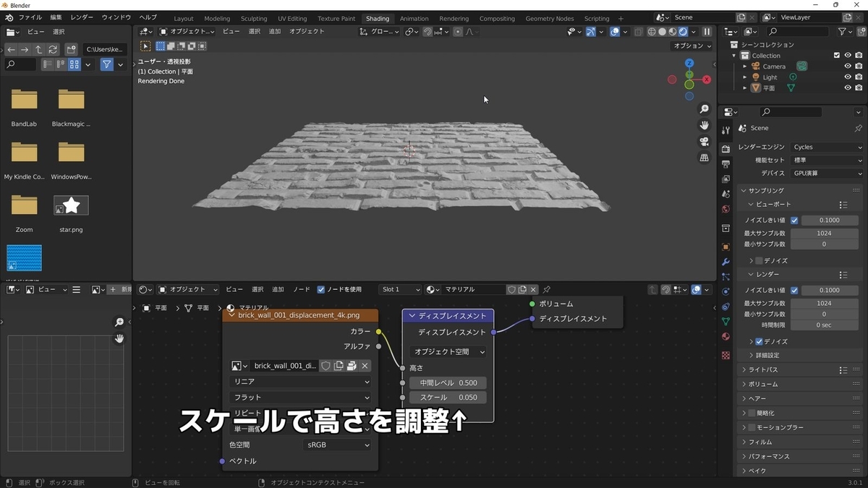The image size is (868, 488).
Task: Go back in the file browser
Action: (x=11, y=49)
